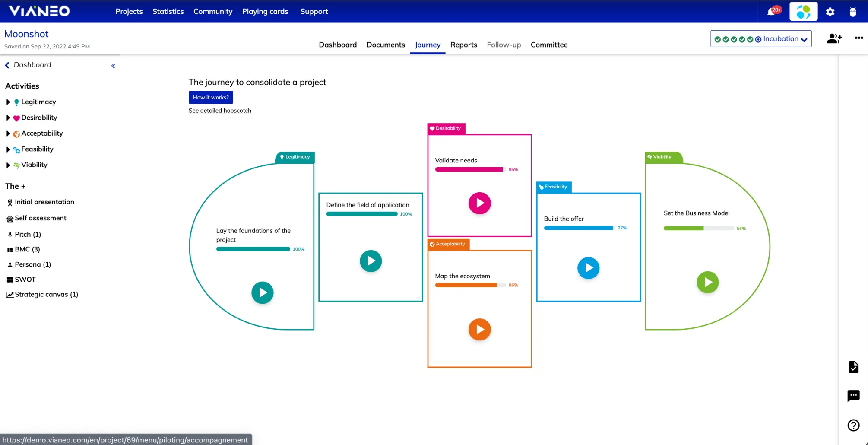This screenshot has height=445, width=868.
Task: Open the Playing cards menu
Action: point(265,11)
